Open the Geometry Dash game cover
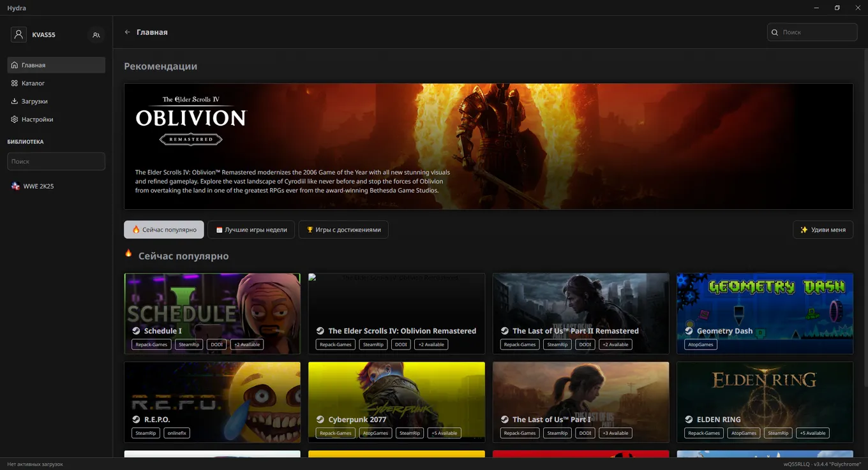Image resolution: width=868 pixels, height=470 pixels. pyautogui.click(x=765, y=314)
